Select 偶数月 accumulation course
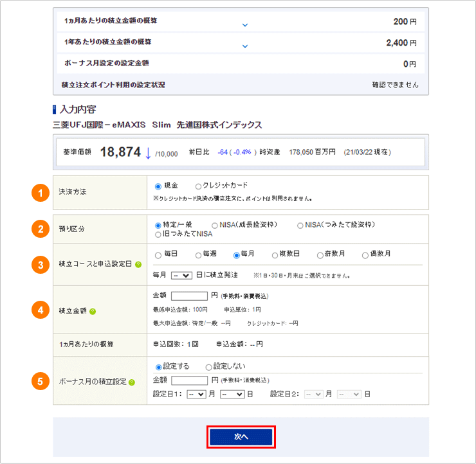Screen dimensions: 476x464 click(x=365, y=255)
